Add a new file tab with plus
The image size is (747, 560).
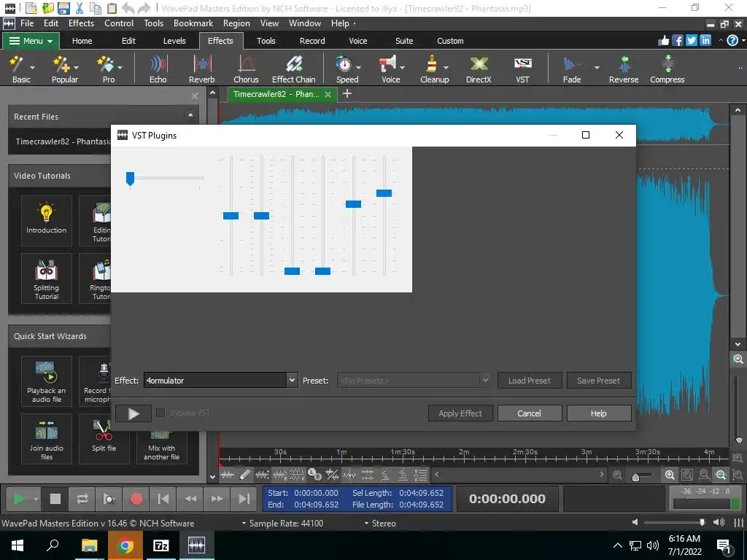347,94
